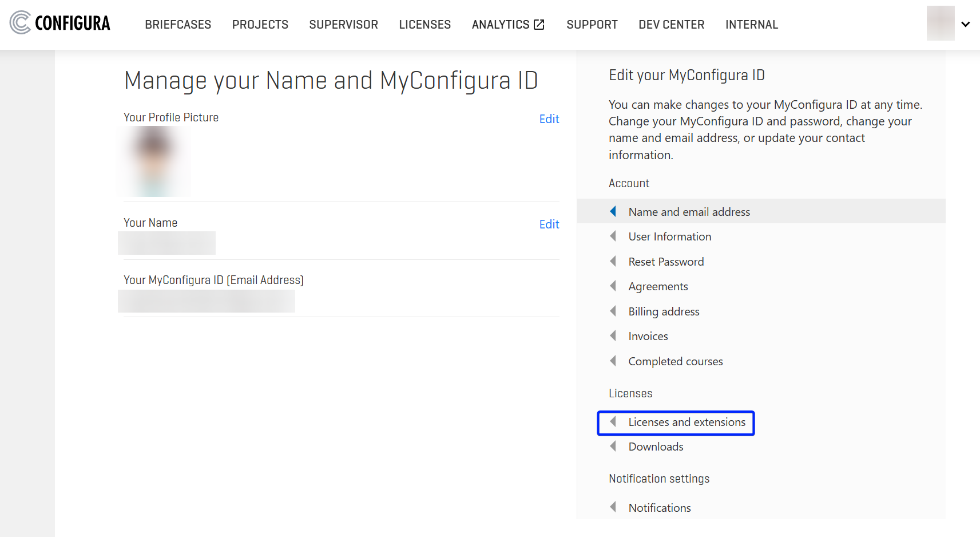The width and height of the screenshot is (980, 537).
Task: Edit your profile picture
Action: 549,119
